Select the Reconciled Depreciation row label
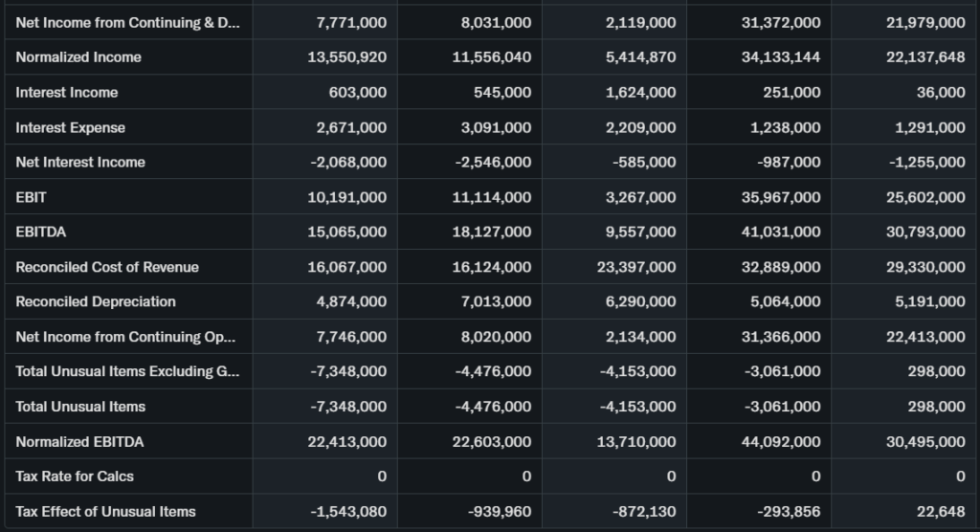The height and width of the screenshot is (532, 980). coord(96,301)
